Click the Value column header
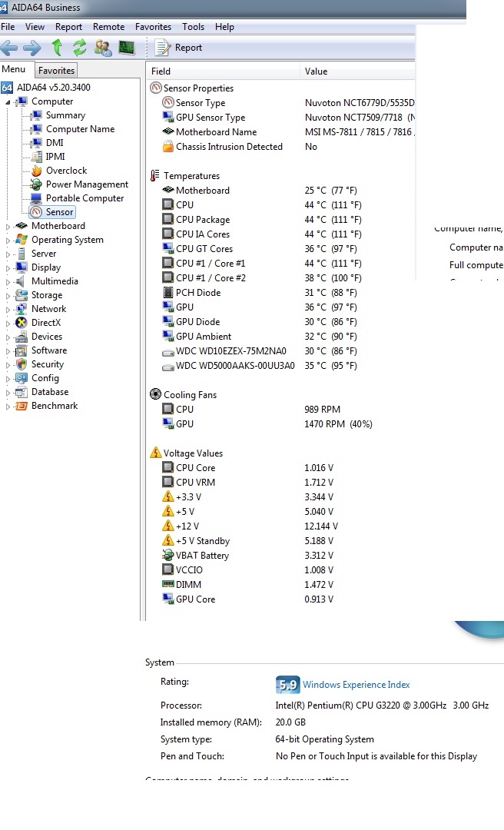This screenshot has height=830, width=504. (x=358, y=71)
